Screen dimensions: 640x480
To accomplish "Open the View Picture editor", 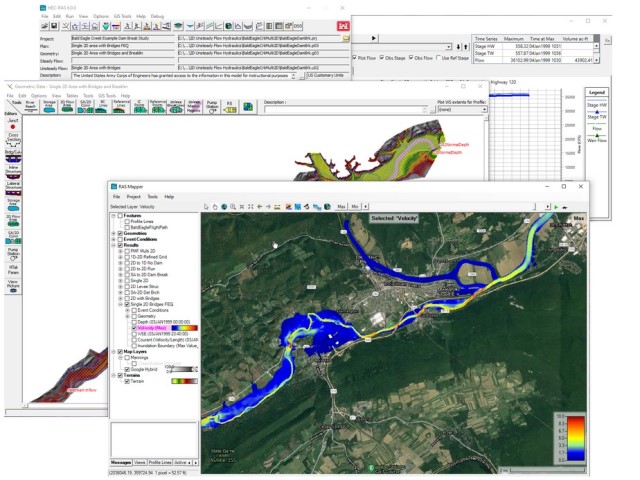I will click(x=13, y=286).
